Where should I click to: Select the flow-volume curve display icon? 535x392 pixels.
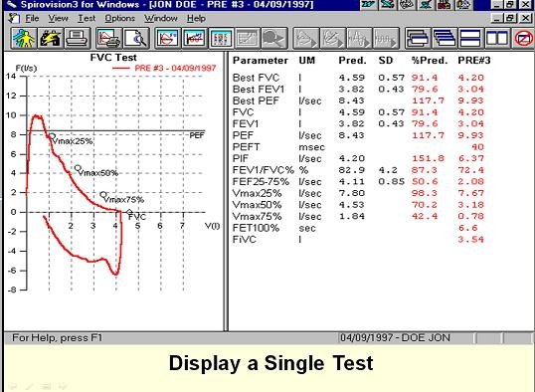(167, 38)
